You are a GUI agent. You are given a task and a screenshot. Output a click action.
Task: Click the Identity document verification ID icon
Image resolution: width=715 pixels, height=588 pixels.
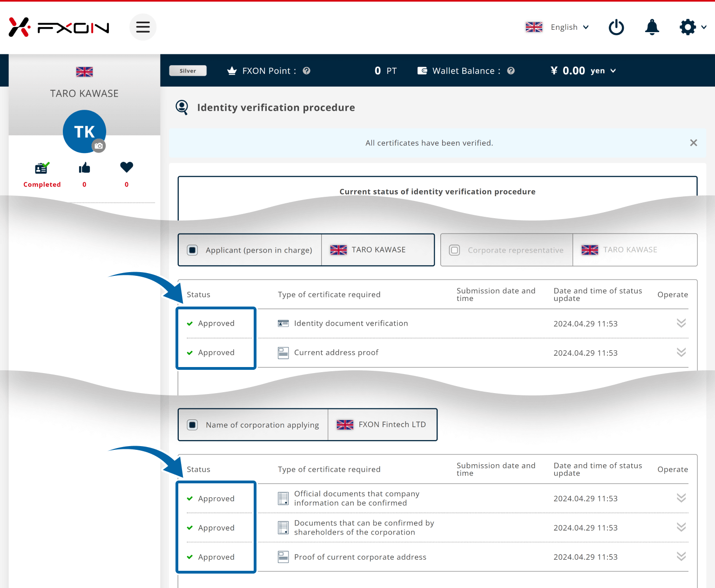pos(283,323)
